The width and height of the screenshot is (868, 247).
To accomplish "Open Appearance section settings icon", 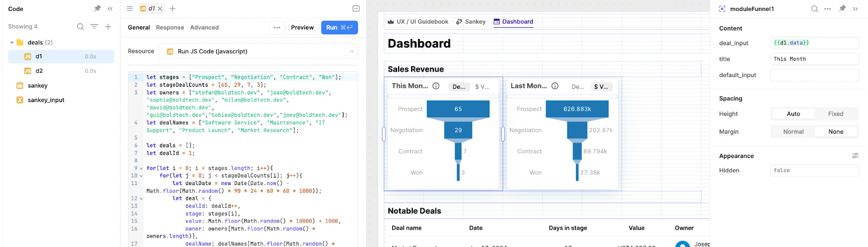I will [855, 156].
